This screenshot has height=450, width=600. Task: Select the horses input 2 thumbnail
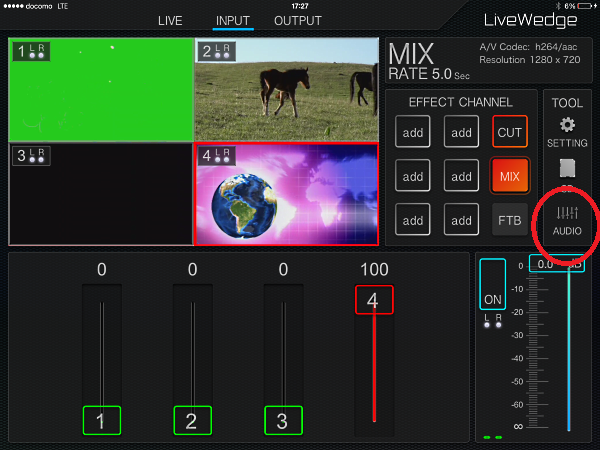click(285, 90)
